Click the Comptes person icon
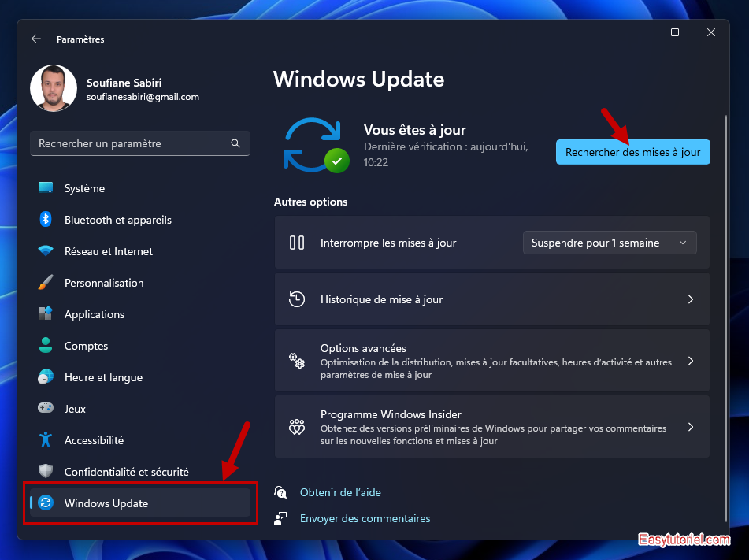This screenshot has height=560, width=749. [46, 345]
